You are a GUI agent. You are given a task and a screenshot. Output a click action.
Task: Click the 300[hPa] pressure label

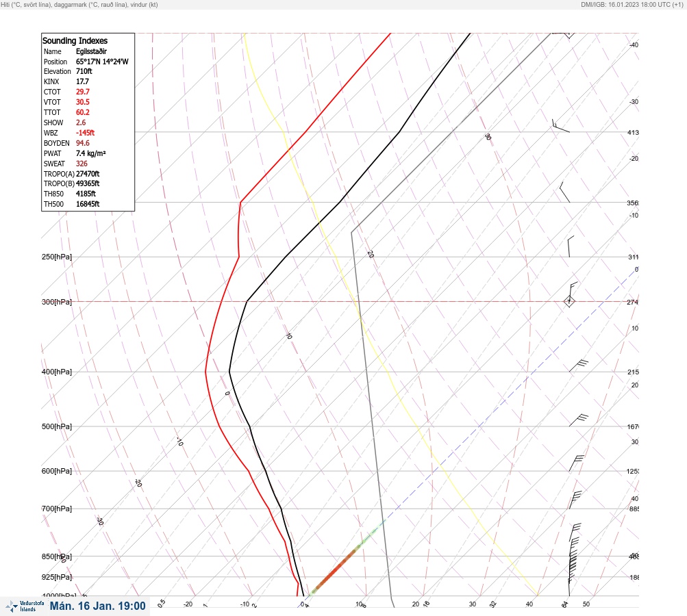[57, 302]
